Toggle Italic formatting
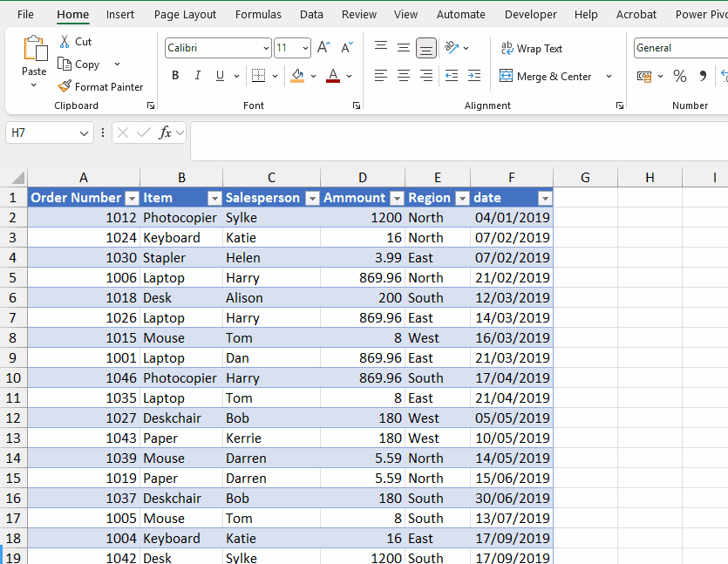 click(197, 76)
